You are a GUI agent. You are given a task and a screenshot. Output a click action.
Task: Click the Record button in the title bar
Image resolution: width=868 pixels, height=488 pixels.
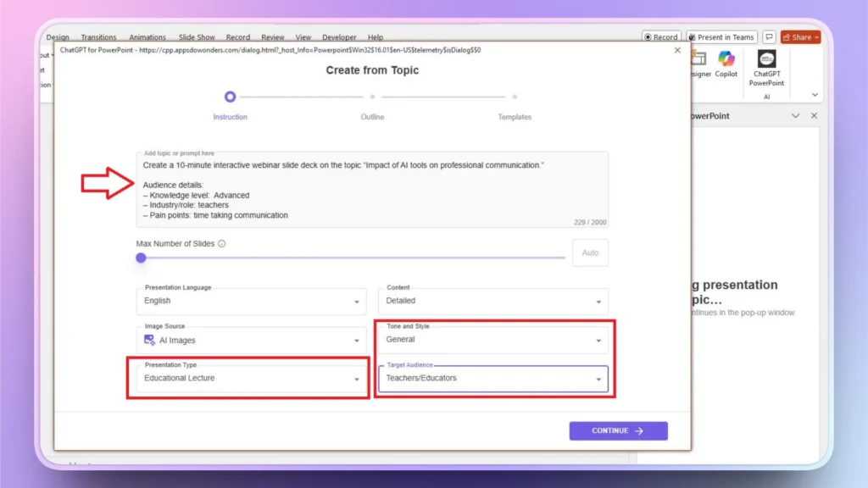tap(660, 36)
